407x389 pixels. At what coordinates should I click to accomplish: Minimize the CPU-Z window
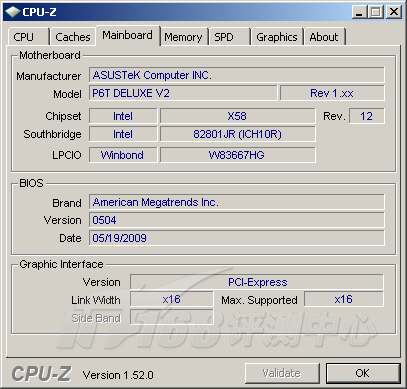tap(359, 12)
